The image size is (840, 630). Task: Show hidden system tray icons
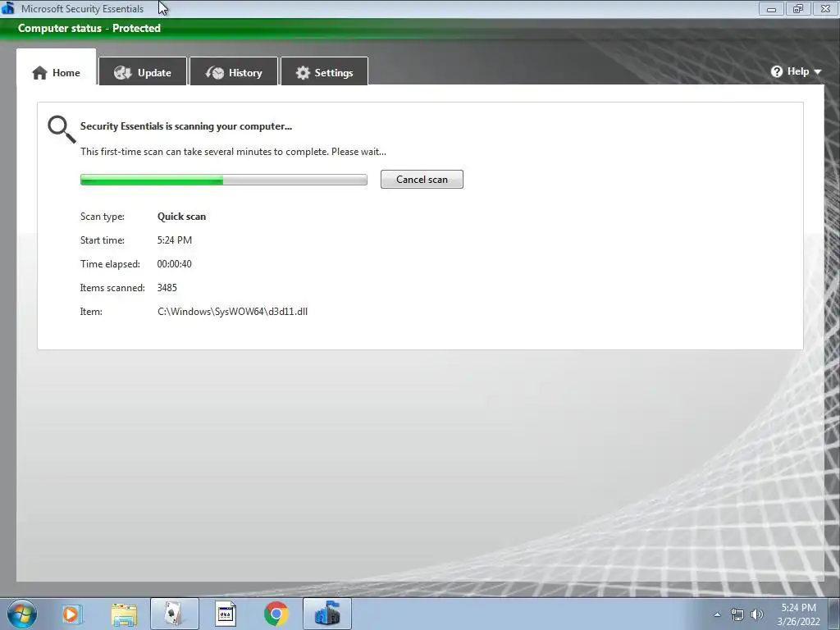[x=717, y=614]
